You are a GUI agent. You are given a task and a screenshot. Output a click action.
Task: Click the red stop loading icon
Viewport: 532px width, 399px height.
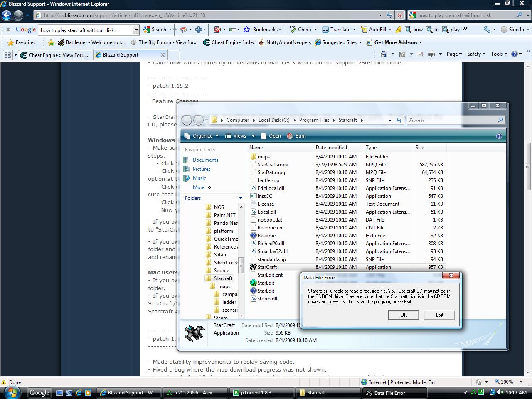400,15
